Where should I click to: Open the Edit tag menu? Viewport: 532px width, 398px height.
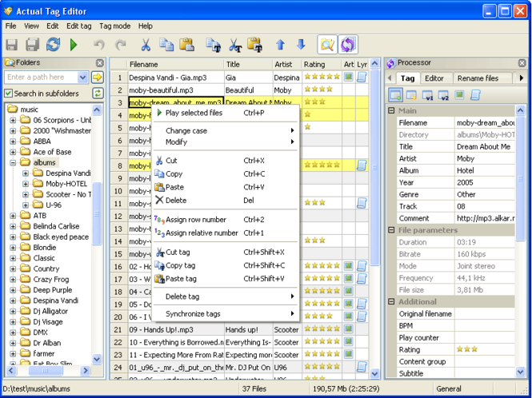[78, 26]
